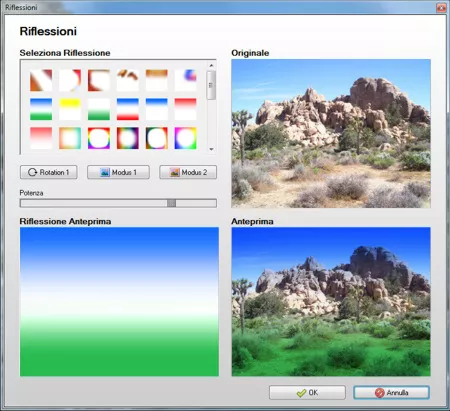
Task: Click the reflection list scroll-down arrow
Action: [211, 149]
